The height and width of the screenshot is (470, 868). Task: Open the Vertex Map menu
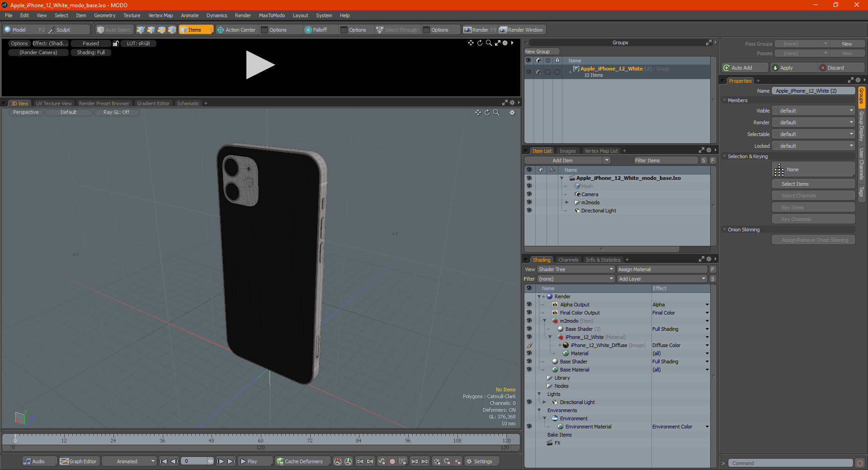pos(160,15)
